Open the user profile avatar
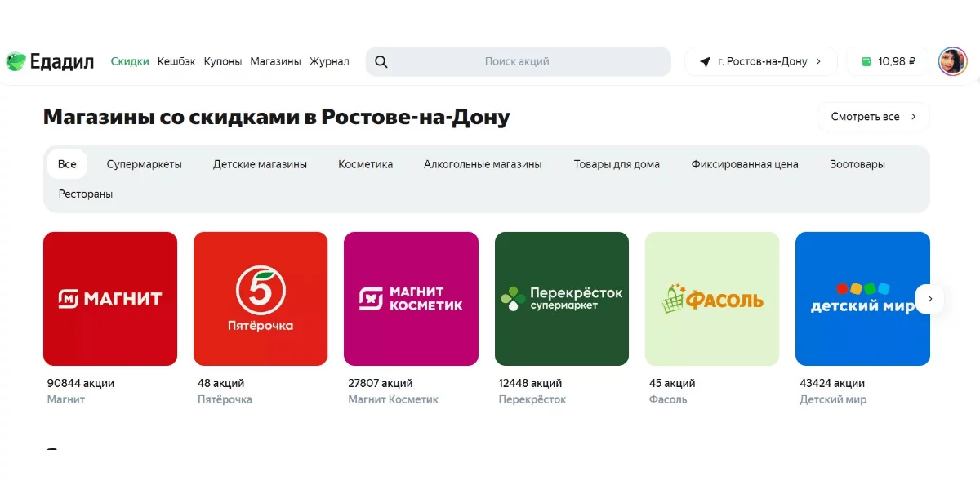 pos(952,61)
